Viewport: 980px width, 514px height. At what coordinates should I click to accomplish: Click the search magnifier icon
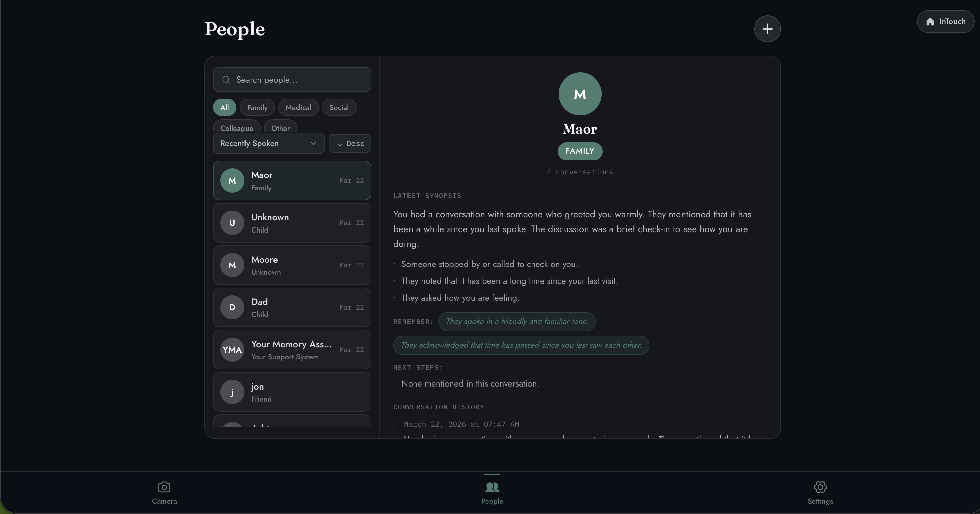click(226, 80)
